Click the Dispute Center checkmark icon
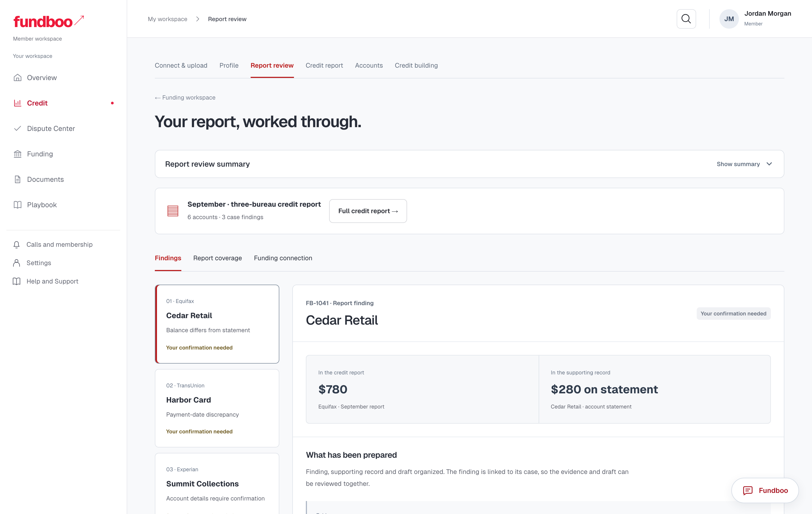 (x=18, y=128)
